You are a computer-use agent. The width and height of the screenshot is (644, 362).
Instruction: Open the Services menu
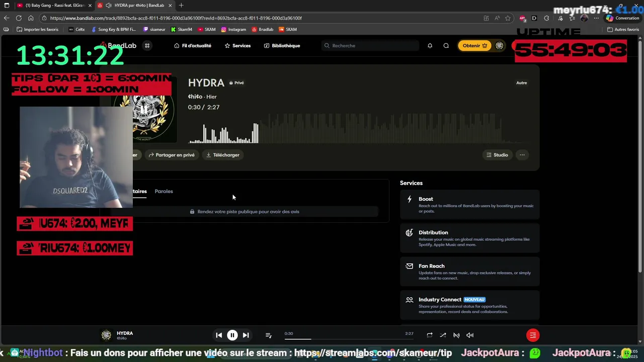click(x=237, y=46)
